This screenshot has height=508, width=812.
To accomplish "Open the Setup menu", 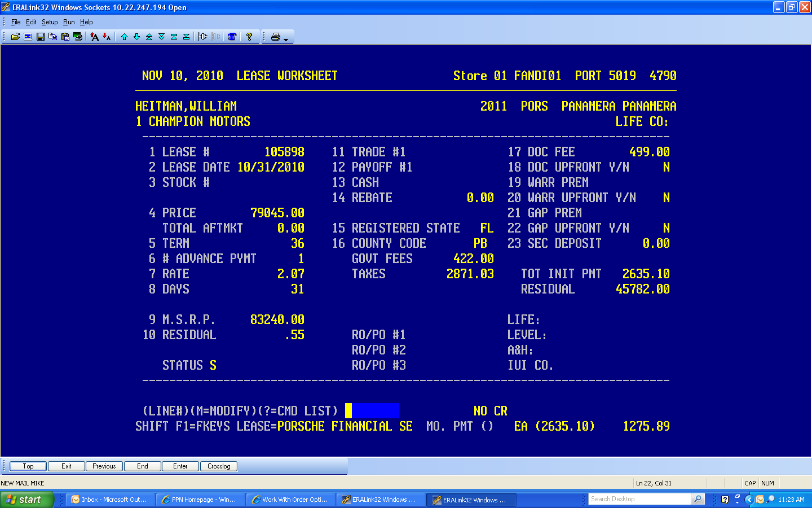I will coord(50,22).
